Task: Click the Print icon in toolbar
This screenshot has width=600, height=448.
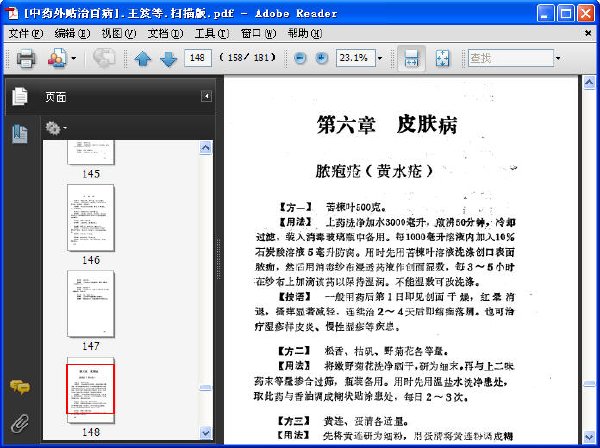Action: (26, 58)
